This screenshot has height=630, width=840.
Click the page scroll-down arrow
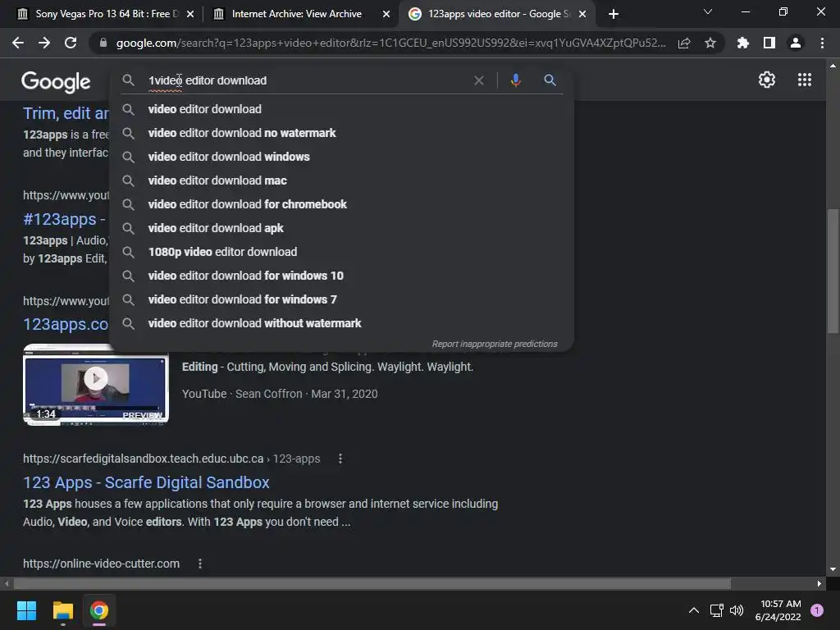click(x=833, y=569)
